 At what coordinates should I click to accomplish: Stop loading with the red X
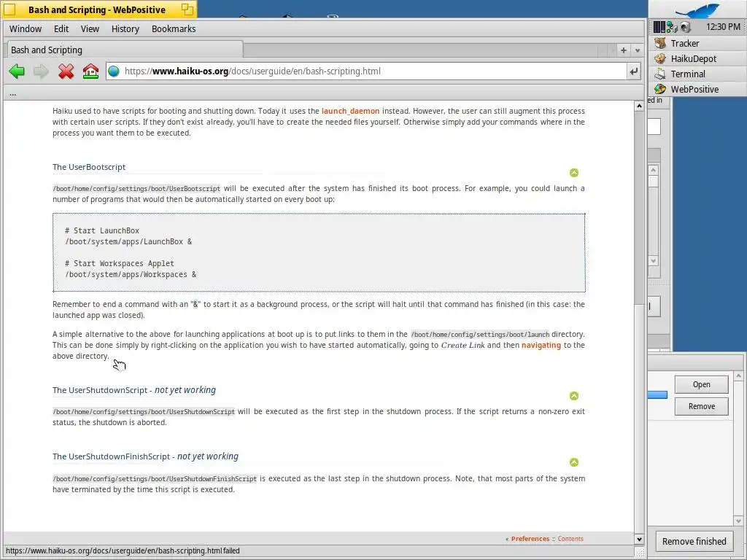point(66,71)
